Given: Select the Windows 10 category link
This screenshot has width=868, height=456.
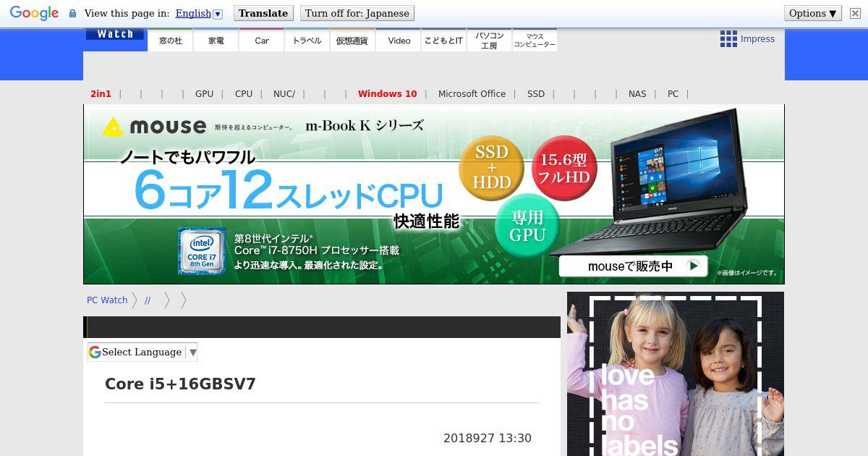Looking at the screenshot, I should point(388,93).
